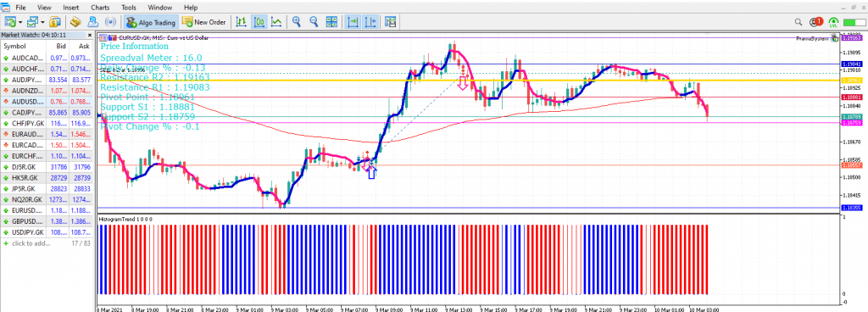Switch chart to line chart
Viewport: 868px width, 312px height.
tap(276, 22)
